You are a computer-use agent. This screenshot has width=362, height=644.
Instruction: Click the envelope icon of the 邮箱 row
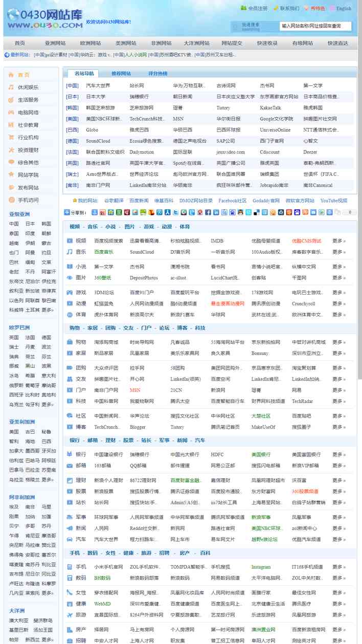70,465
